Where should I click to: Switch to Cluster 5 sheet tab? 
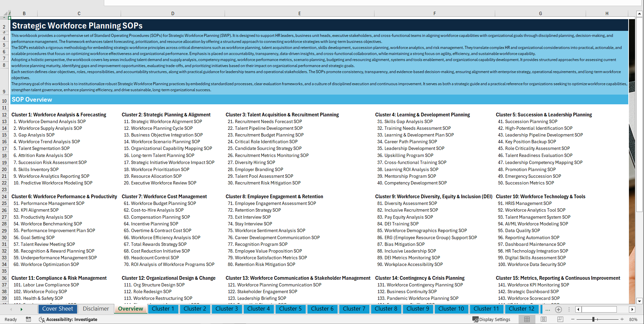(x=290, y=309)
